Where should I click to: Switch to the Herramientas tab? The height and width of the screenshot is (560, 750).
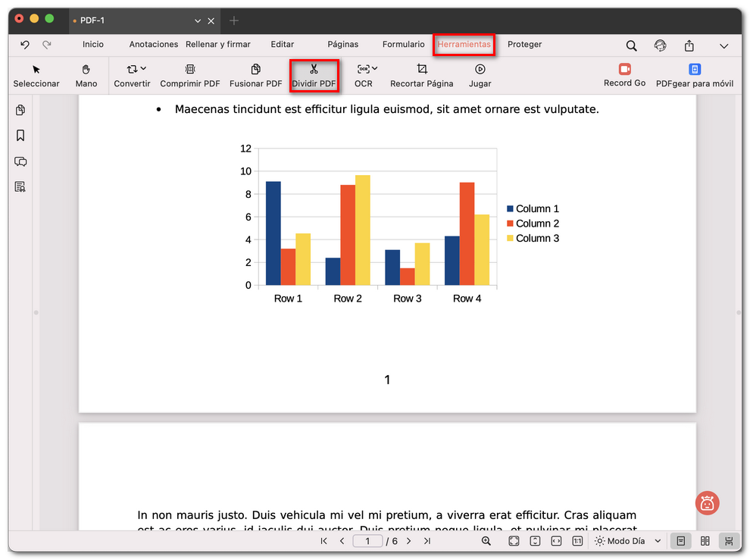point(464,44)
